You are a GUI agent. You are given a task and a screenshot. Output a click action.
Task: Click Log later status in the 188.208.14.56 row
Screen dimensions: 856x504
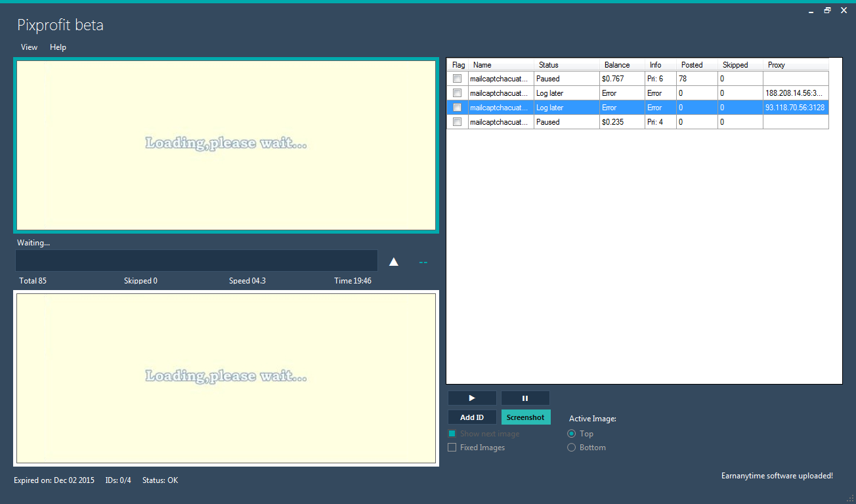(x=567, y=93)
